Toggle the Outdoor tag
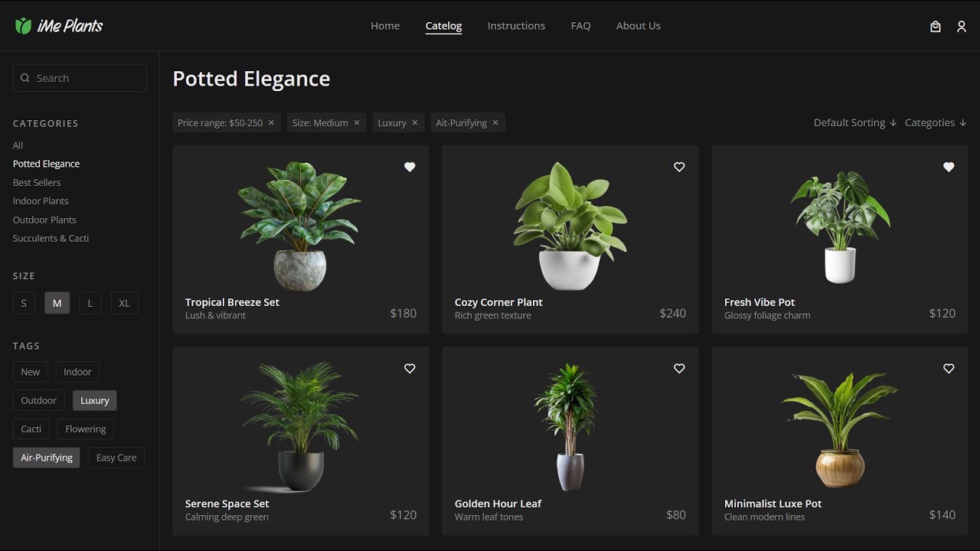The image size is (980, 551). pyautogui.click(x=39, y=400)
